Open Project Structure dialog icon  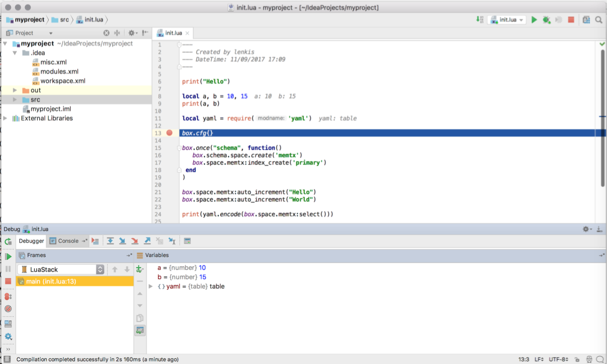click(586, 20)
